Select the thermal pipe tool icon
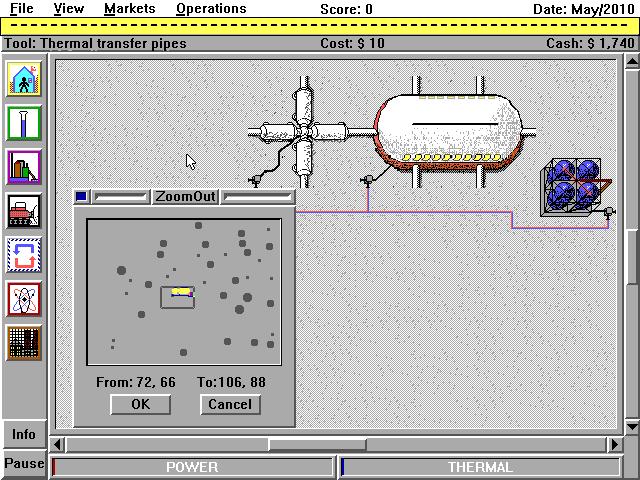640x480 pixels. coord(24,123)
